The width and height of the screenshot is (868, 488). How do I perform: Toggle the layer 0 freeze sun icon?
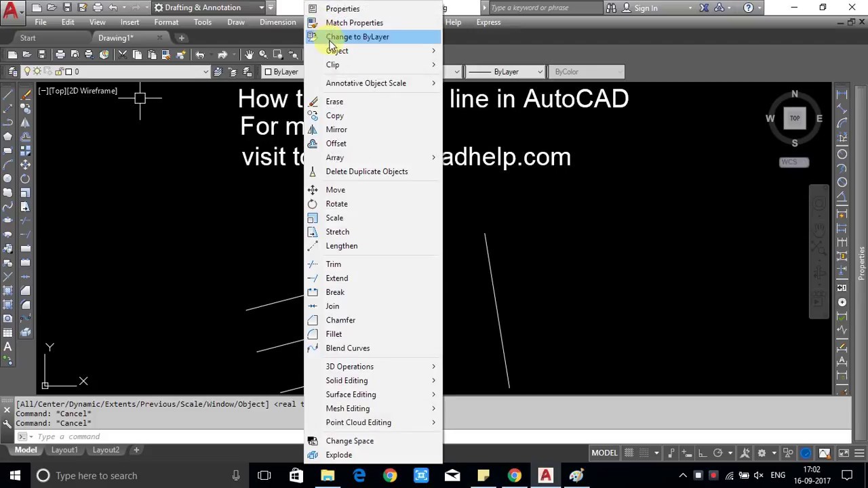point(37,71)
